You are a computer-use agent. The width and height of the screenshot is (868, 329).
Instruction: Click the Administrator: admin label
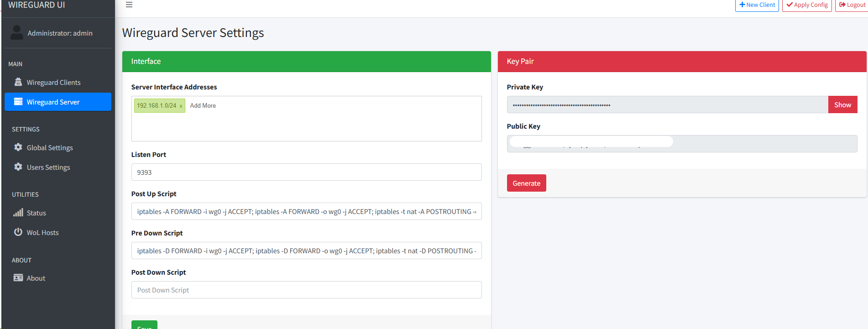[60, 33]
